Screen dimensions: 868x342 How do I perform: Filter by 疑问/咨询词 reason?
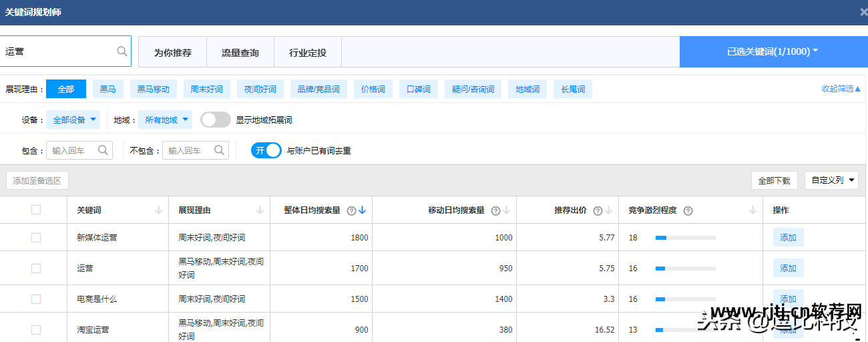pyautogui.click(x=473, y=89)
